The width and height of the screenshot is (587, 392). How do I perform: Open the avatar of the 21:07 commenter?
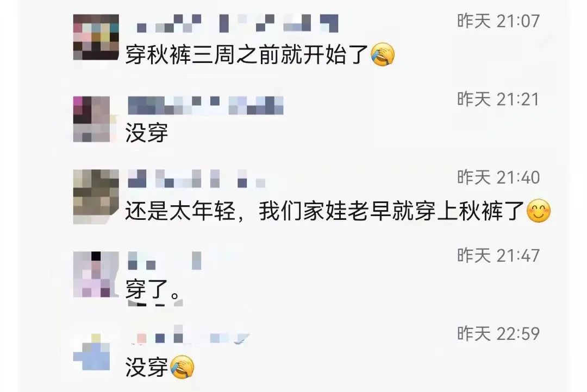point(96,37)
